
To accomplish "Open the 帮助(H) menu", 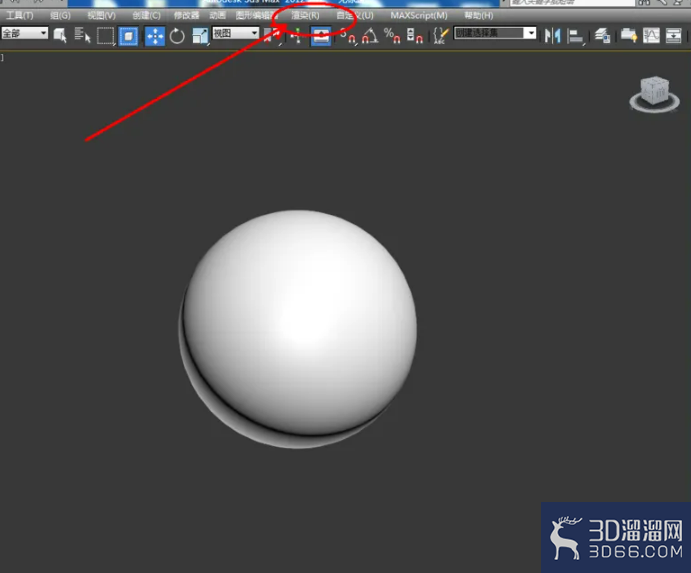I will 479,16.
